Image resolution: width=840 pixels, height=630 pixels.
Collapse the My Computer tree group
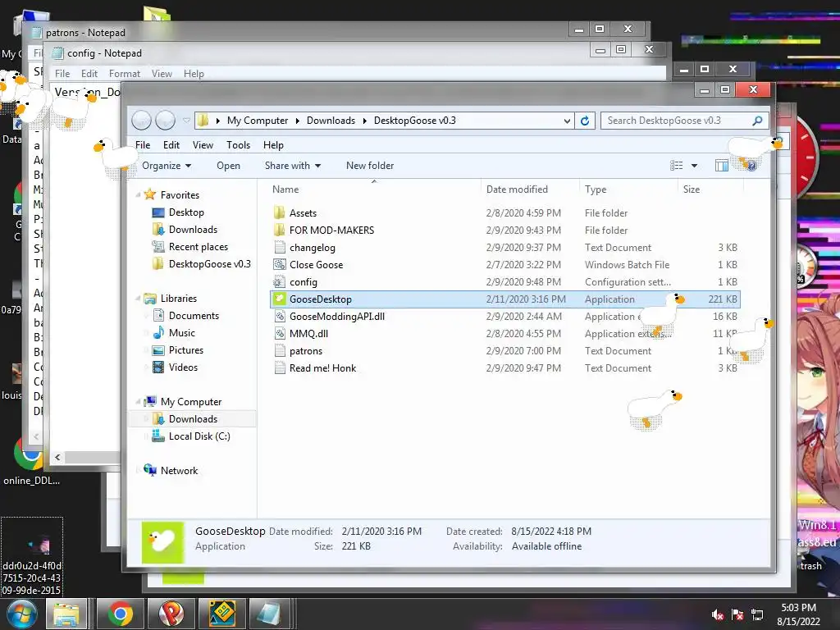(138, 402)
